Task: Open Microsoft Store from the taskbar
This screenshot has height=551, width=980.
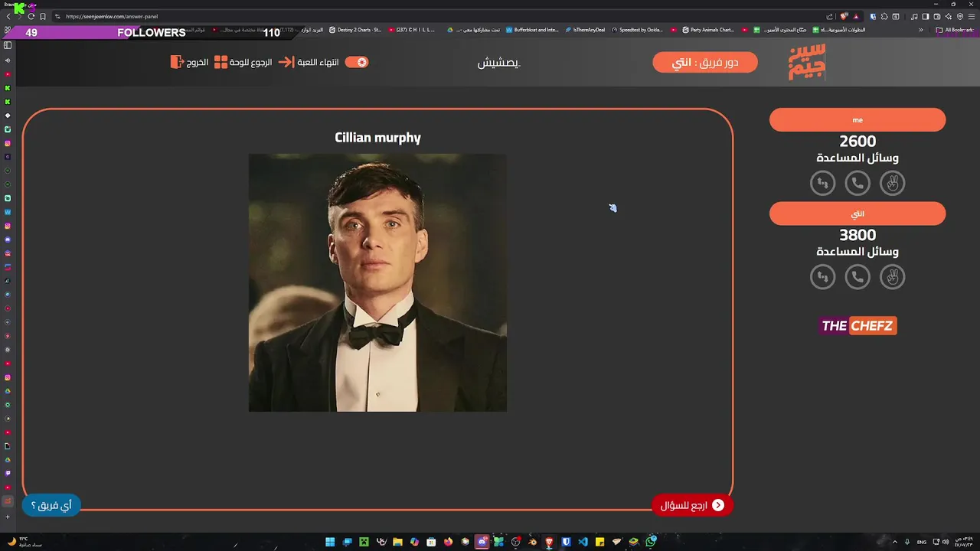Action: (x=431, y=542)
